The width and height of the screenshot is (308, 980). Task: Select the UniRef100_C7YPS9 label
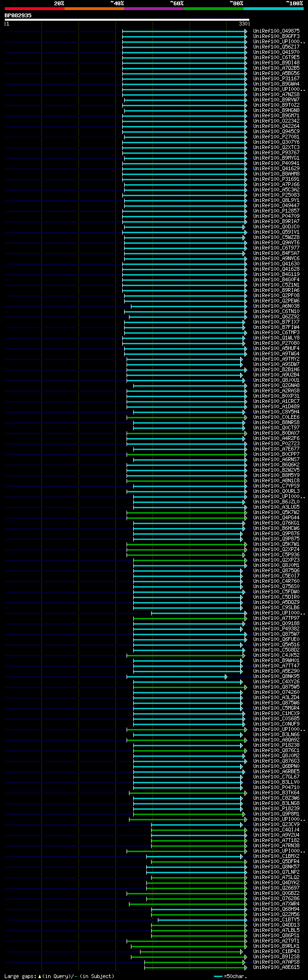276,486
